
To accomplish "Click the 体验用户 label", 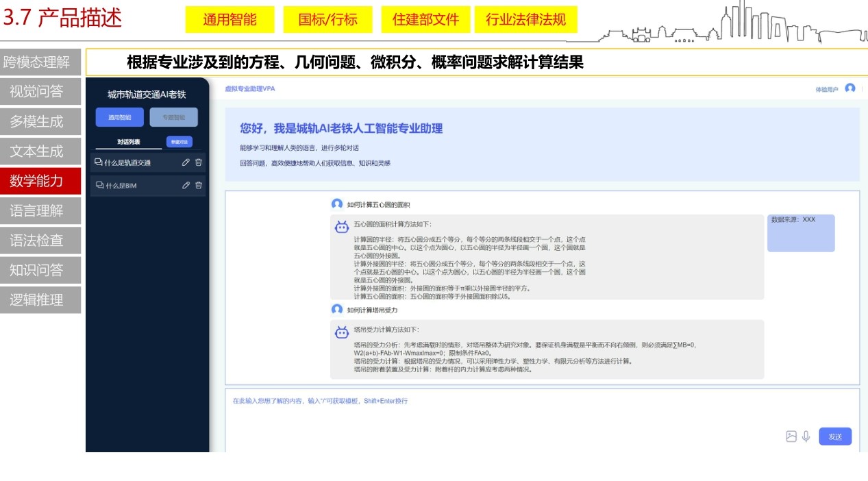I will pos(826,89).
